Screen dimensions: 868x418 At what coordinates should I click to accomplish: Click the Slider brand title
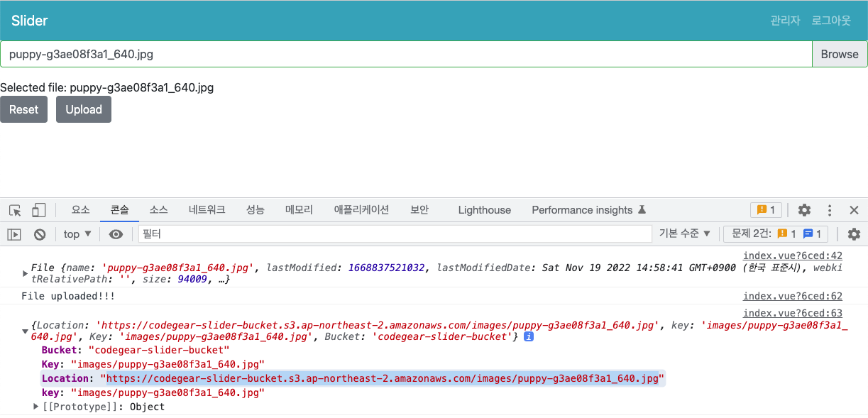click(30, 21)
